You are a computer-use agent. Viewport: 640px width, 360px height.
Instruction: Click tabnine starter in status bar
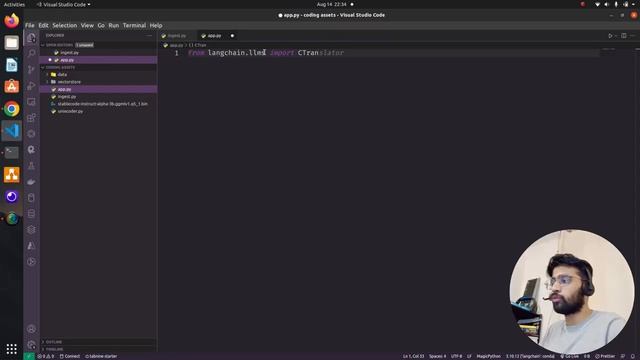click(x=101, y=356)
